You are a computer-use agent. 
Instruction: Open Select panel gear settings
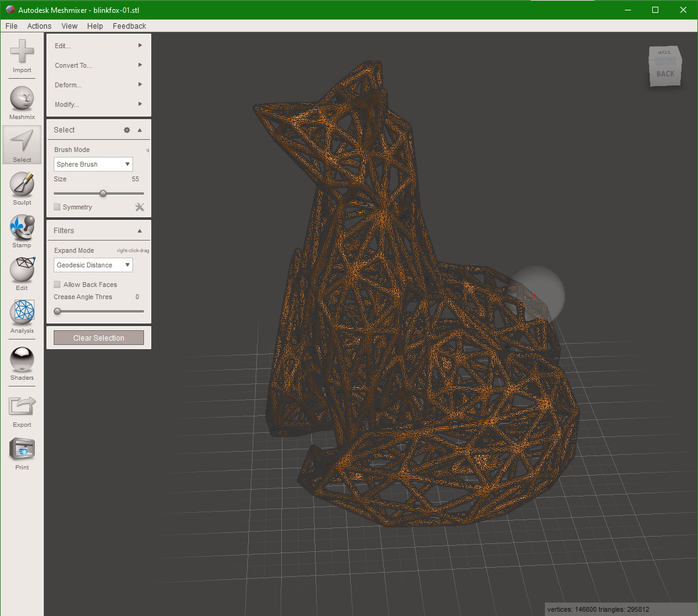[x=127, y=130]
